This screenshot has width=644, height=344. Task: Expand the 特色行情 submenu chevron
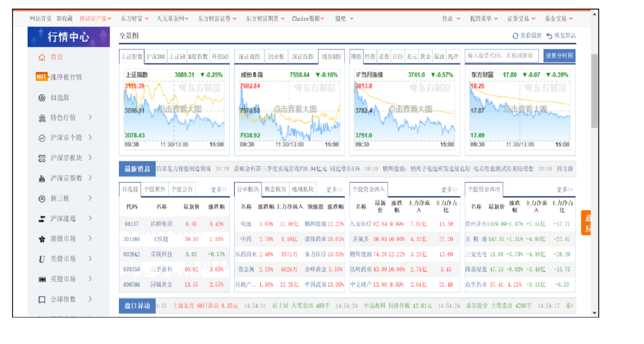pyautogui.click(x=90, y=117)
